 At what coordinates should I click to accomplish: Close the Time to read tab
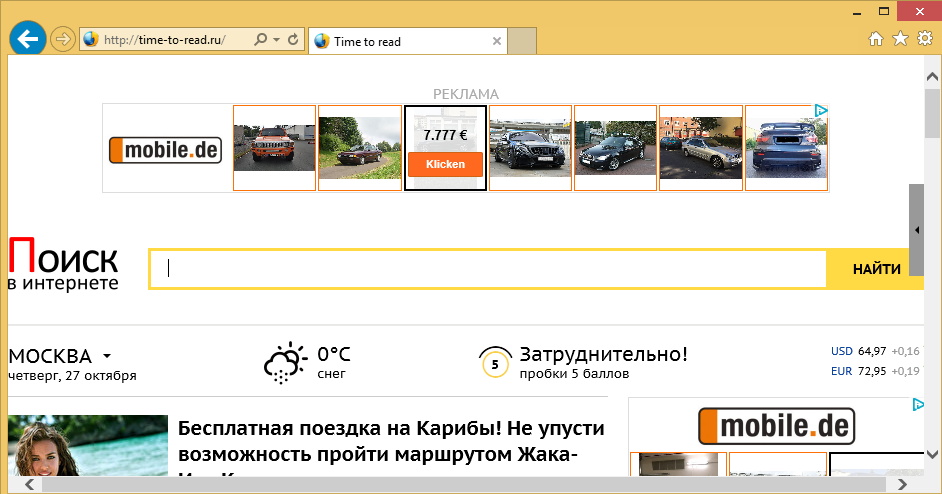(497, 42)
